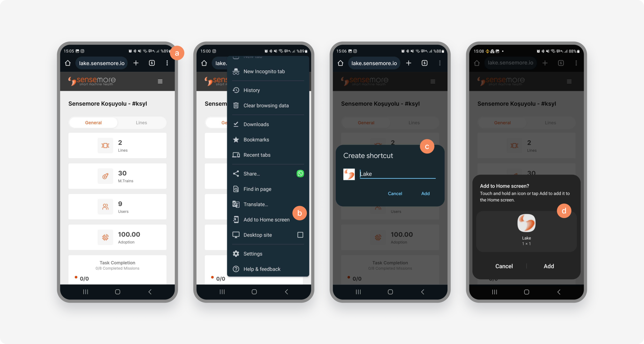Click Cancel in Add to Home screen dialog
Viewport: 644px width, 344px height.
[x=504, y=266]
